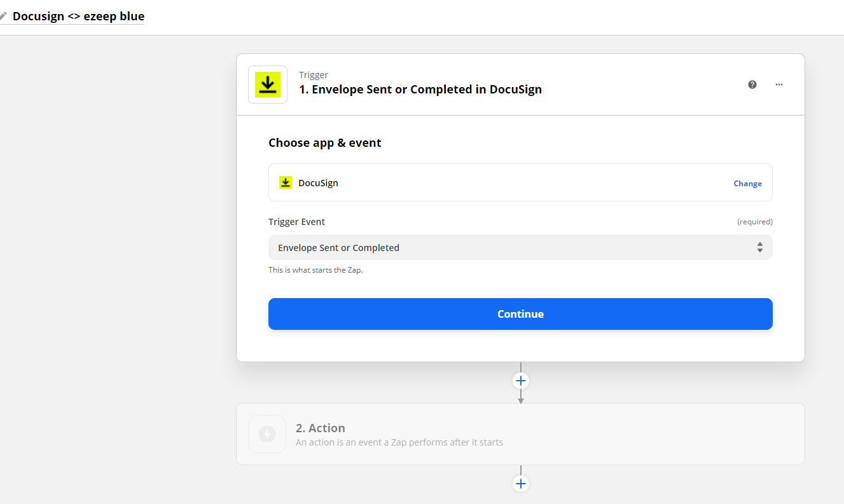This screenshot has height=504, width=844.
Task: Click the trigger step title 'Envelope Sent or Completed in DocuSign'
Action: pyautogui.click(x=420, y=90)
